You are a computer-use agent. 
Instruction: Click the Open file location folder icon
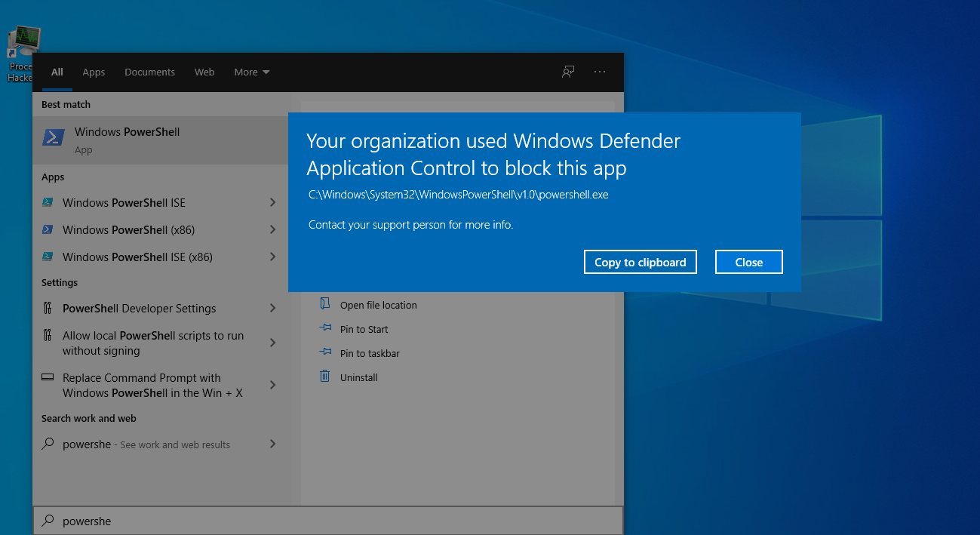tap(325, 304)
